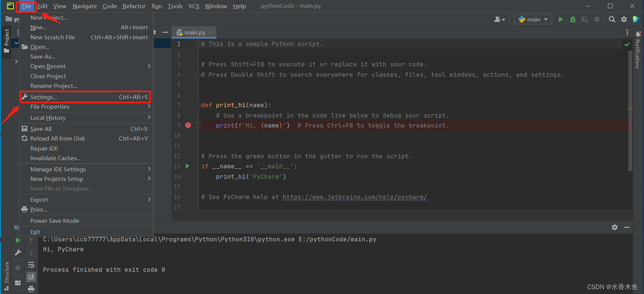Open the Project tool window sidebar tab
The image size is (644, 294).
click(7, 41)
